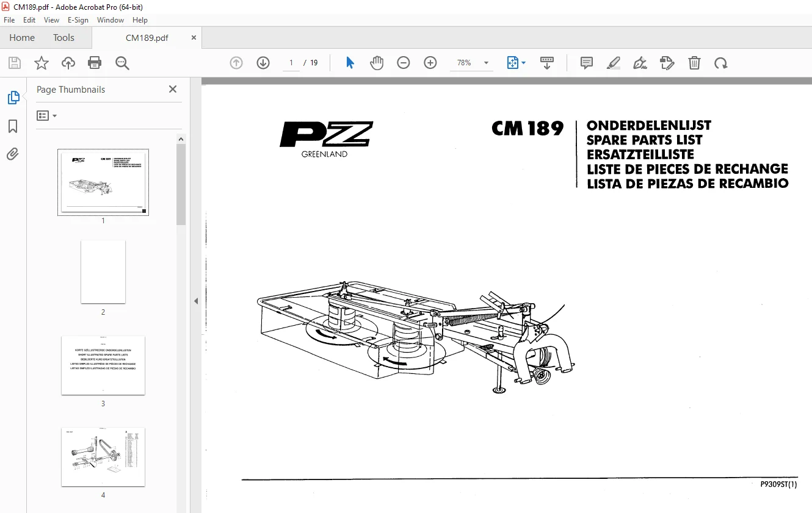This screenshot has height=513, width=812.
Task: Click the CM 189 heading in the document
Action: (x=527, y=129)
